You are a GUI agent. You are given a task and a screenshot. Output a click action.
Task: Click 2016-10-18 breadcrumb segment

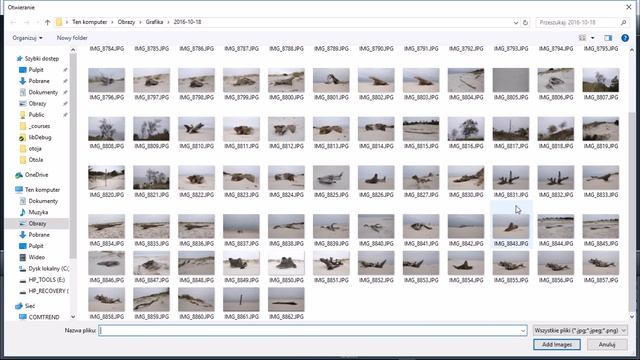click(187, 22)
